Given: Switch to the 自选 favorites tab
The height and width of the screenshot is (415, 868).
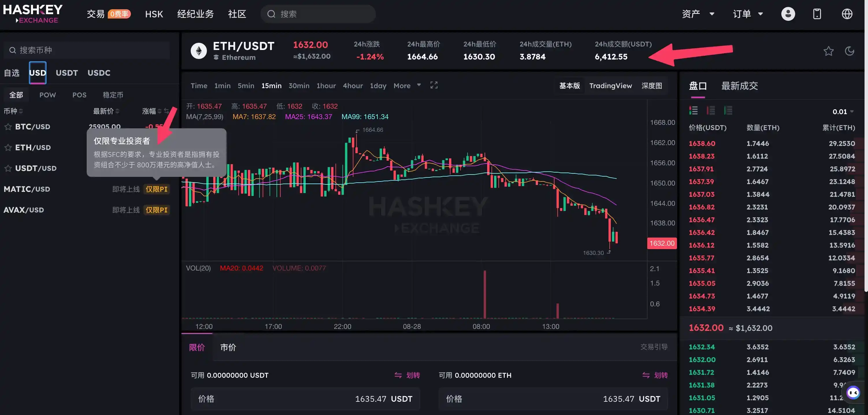Looking at the screenshot, I should tap(12, 73).
